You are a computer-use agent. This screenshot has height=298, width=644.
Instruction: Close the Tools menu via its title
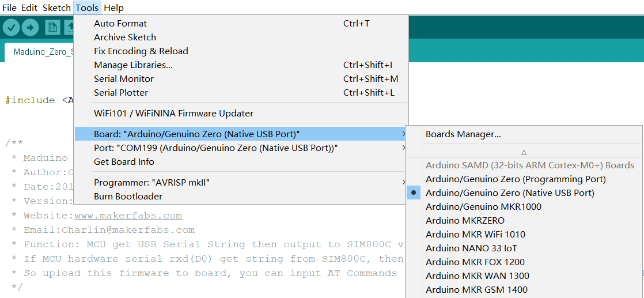pyautogui.click(x=87, y=8)
